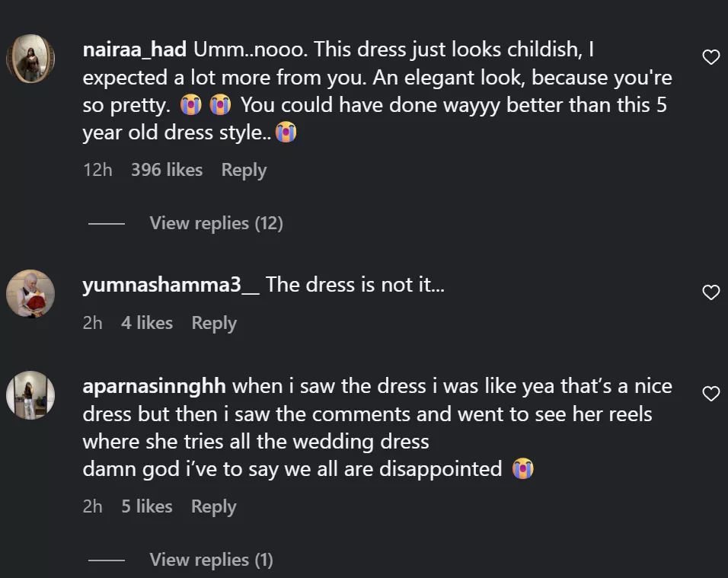Like yumnashamma3__'s comment with heart icon
728x578 pixels.
tap(710, 292)
